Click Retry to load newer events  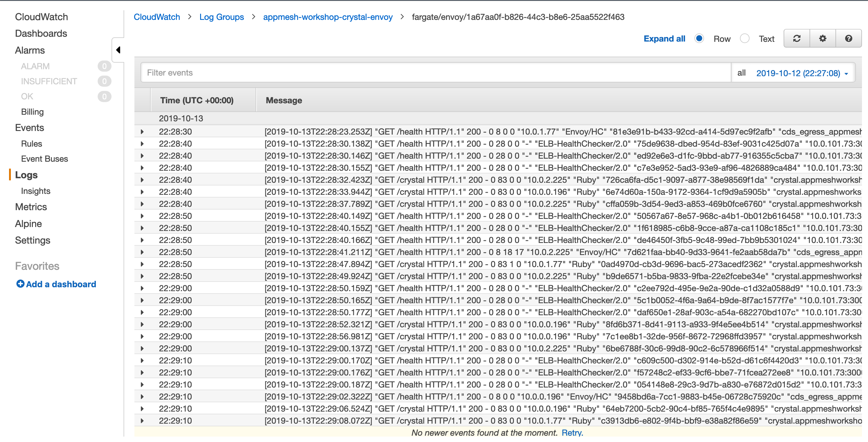point(571,433)
